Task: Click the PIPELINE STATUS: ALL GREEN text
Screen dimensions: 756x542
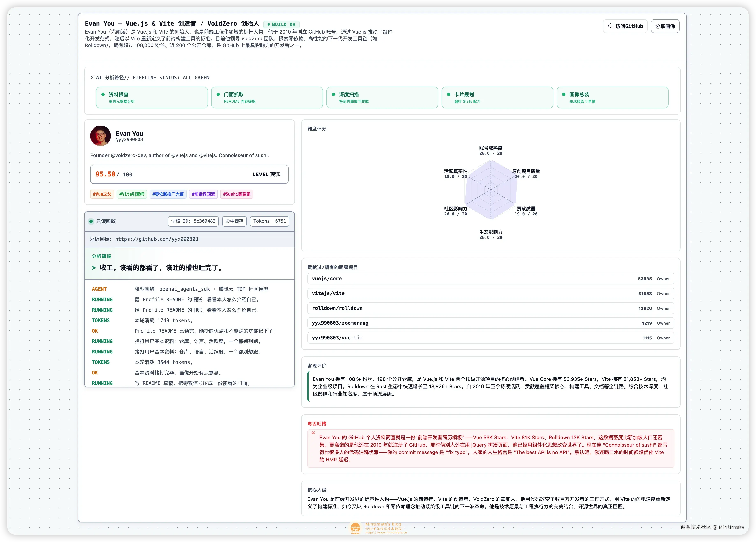Action: 171,77
